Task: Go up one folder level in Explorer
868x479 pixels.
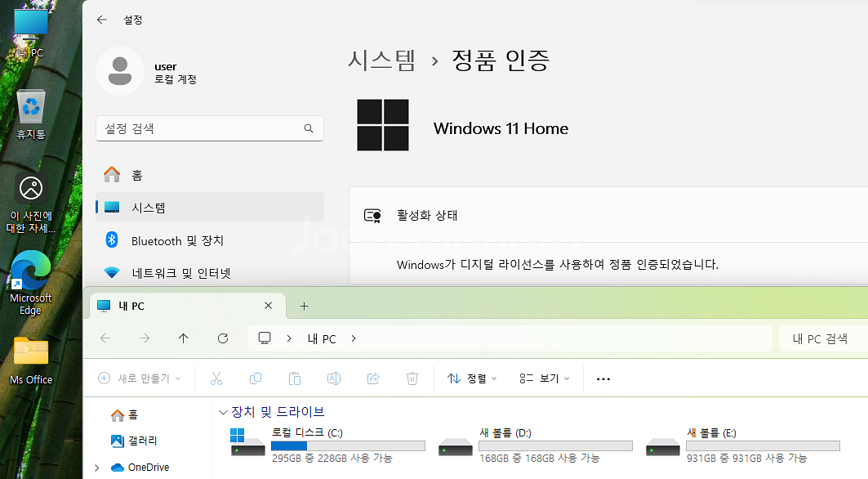Action: click(x=183, y=338)
